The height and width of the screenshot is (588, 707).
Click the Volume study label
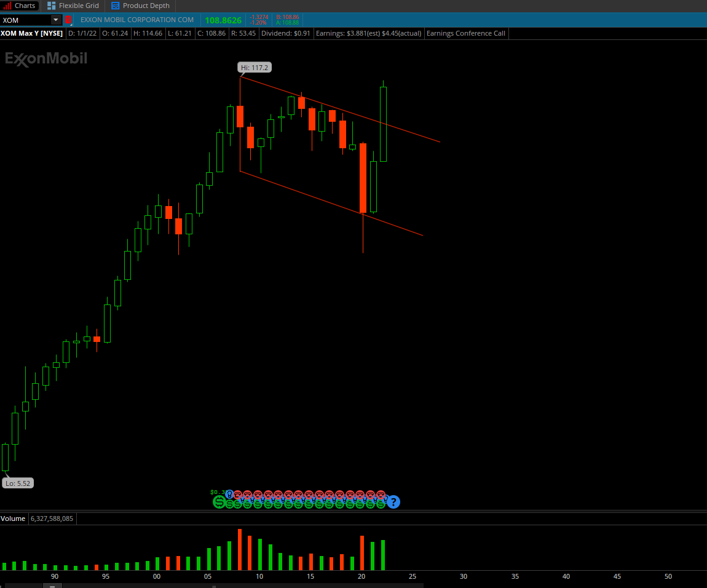click(13, 518)
